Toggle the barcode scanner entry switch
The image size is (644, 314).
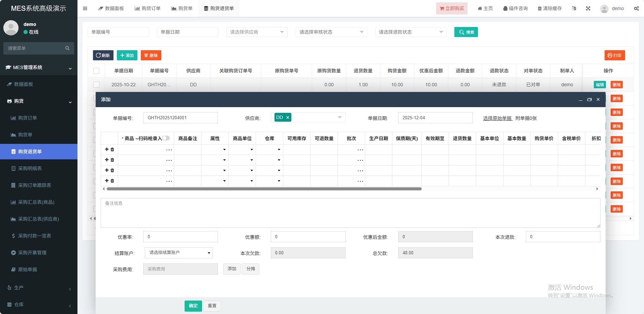(x=166, y=138)
